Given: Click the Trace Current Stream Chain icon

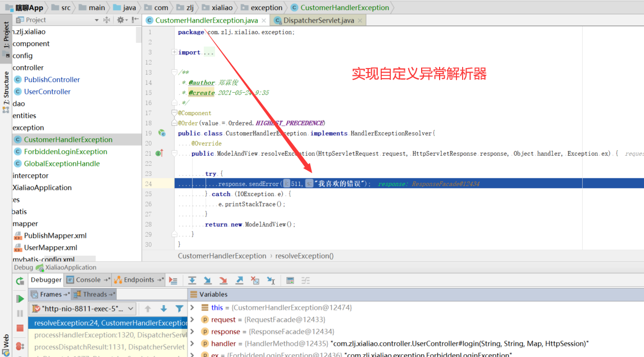Looking at the screenshot, I should [x=305, y=281].
